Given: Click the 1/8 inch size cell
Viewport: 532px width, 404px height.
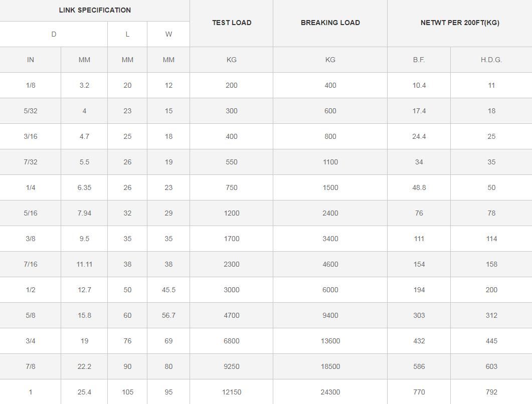Looking at the screenshot, I should [x=31, y=85].
